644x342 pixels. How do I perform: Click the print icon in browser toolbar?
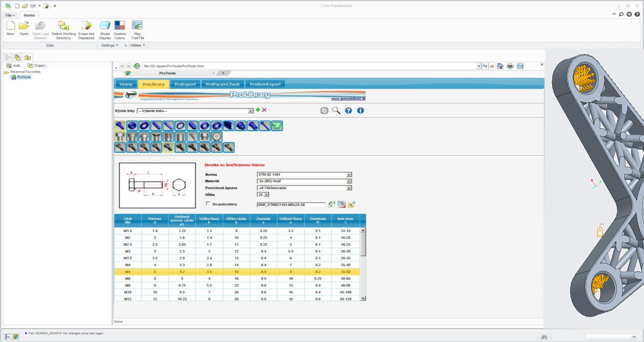coord(510,66)
